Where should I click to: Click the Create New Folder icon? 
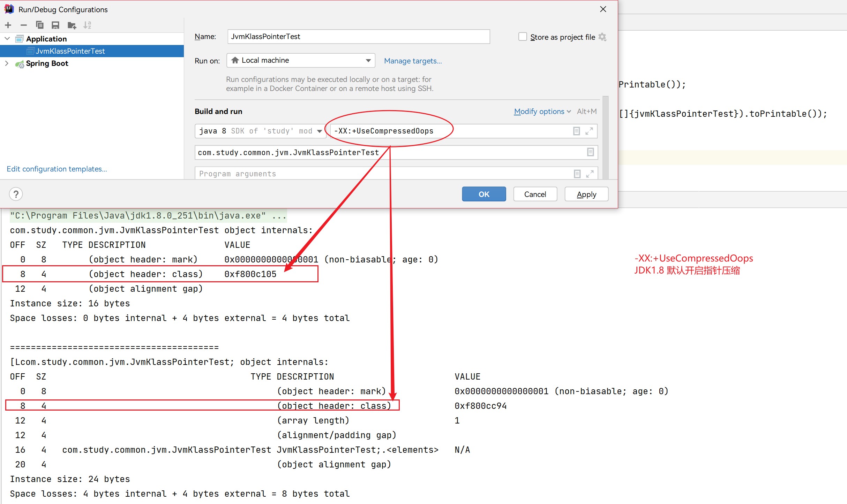72,25
